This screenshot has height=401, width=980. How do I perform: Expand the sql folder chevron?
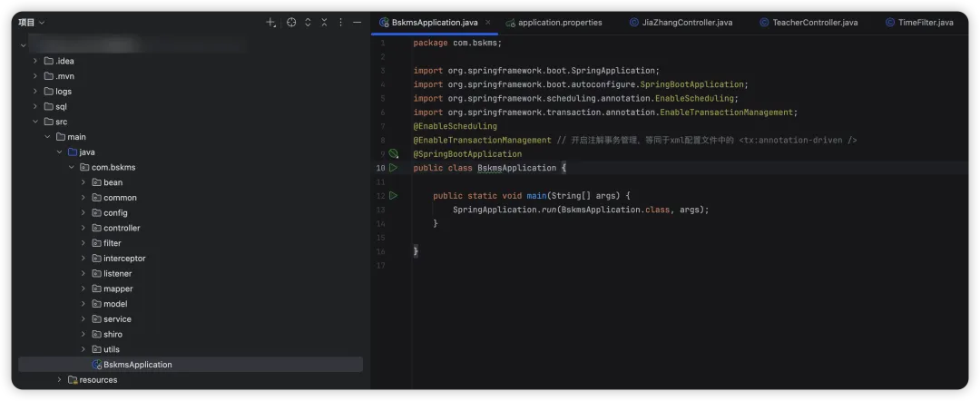pyautogui.click(x=35, y=107)
